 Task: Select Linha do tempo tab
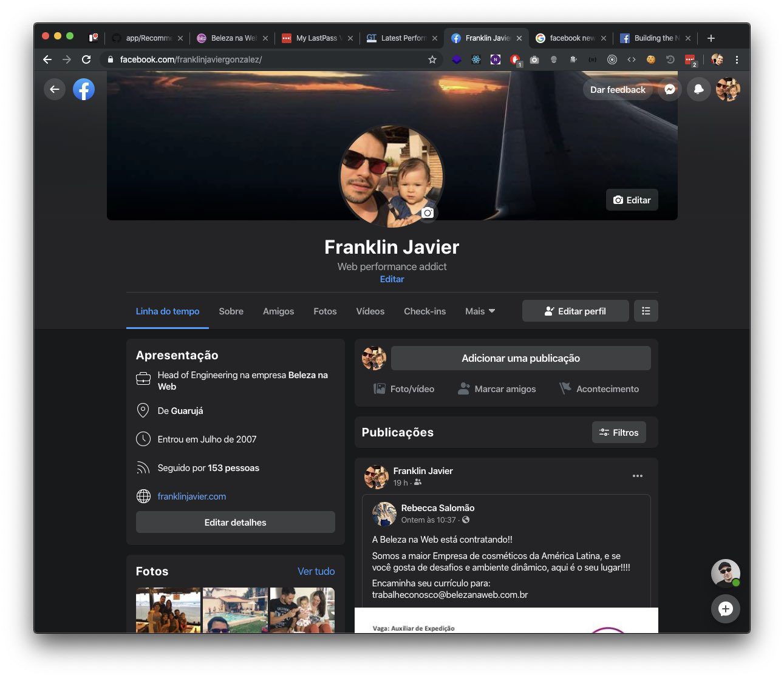168,311
